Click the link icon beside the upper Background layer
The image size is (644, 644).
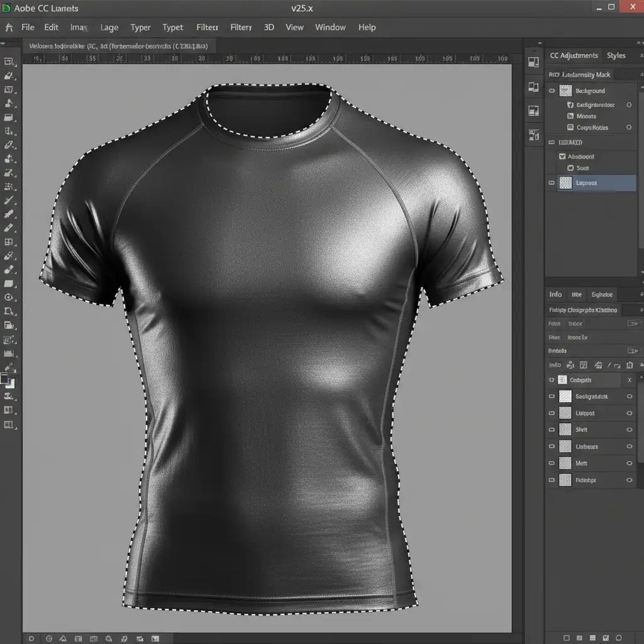click(x=552, y=91)
